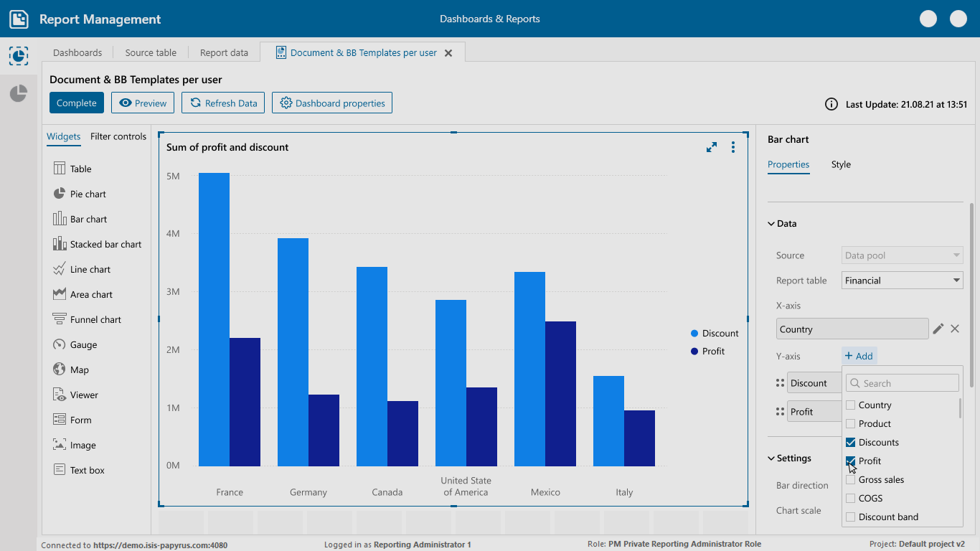Select the Pie chart widget icon
This screenshot has height=551, width=980.
(x=60, y=194)
